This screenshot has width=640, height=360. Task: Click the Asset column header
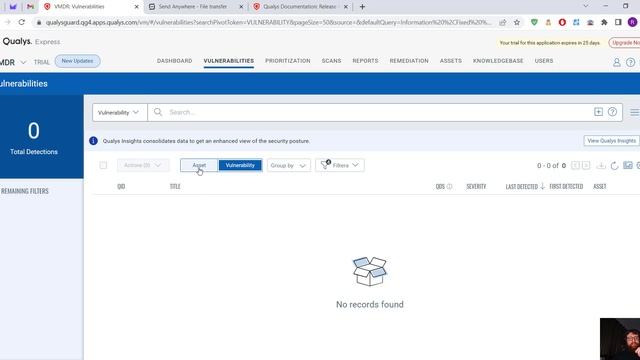point(600,187)
